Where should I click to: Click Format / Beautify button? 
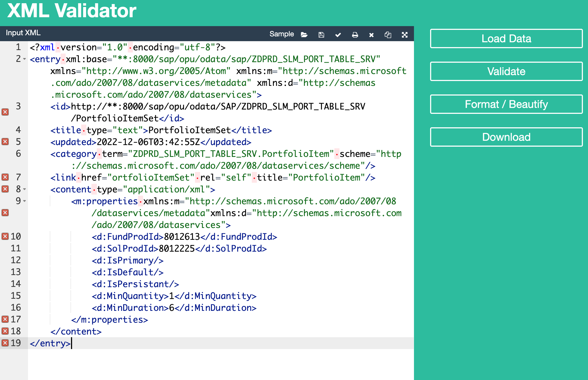506,104
